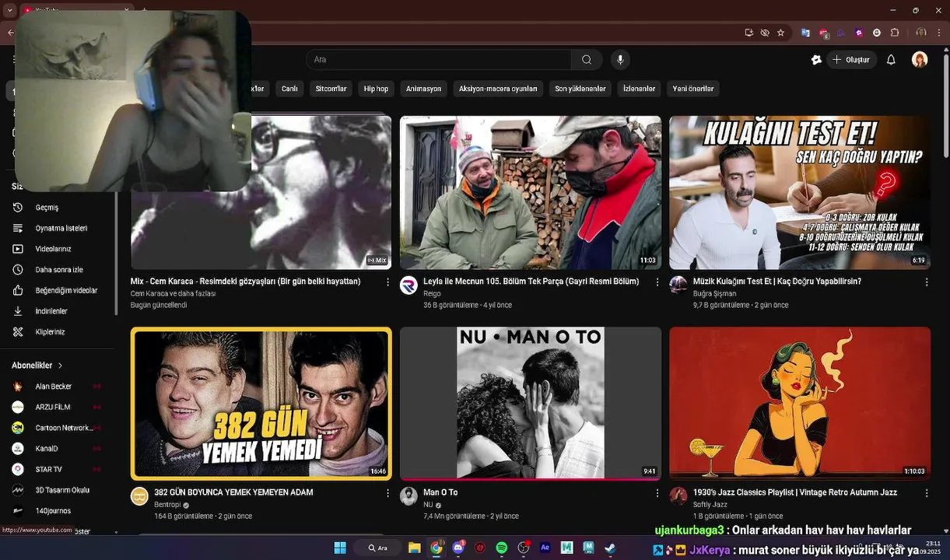Open the Softly Jazz channel avatar
Image resolution: width=950 pixels, height=560 pixels.
(678, 496)
